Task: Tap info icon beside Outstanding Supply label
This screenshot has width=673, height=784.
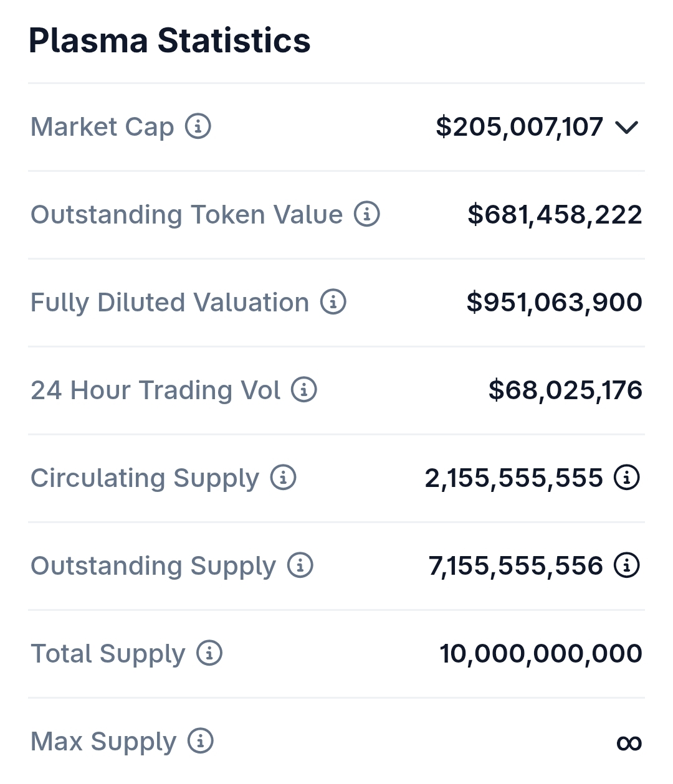Action: (300, 565)
